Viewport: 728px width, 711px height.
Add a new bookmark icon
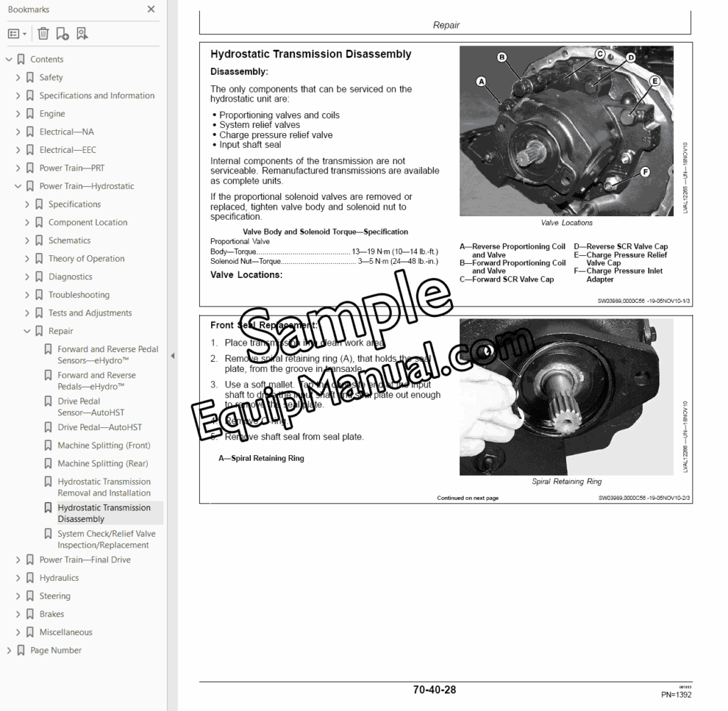coord(63,33)
